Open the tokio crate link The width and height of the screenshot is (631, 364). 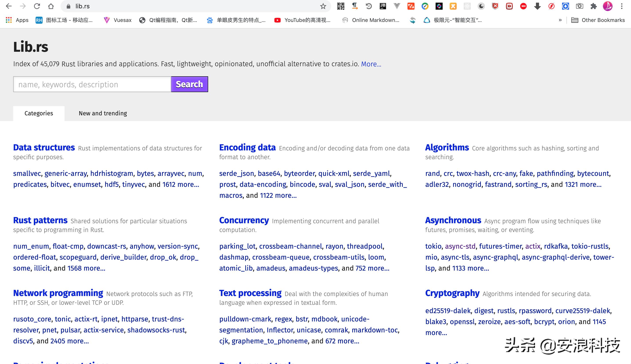point(433,246)
